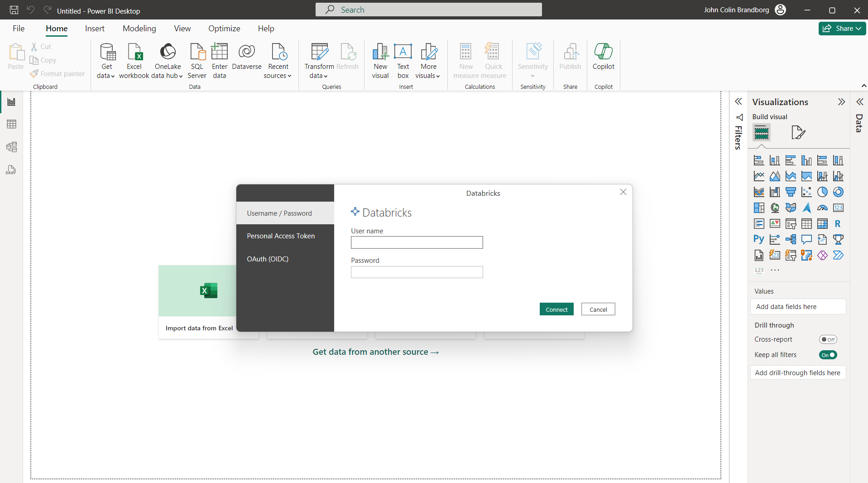The width and height of the screenshot is (868, 483).
Task: Click the Connect button
Action: [x=556, y=309]
